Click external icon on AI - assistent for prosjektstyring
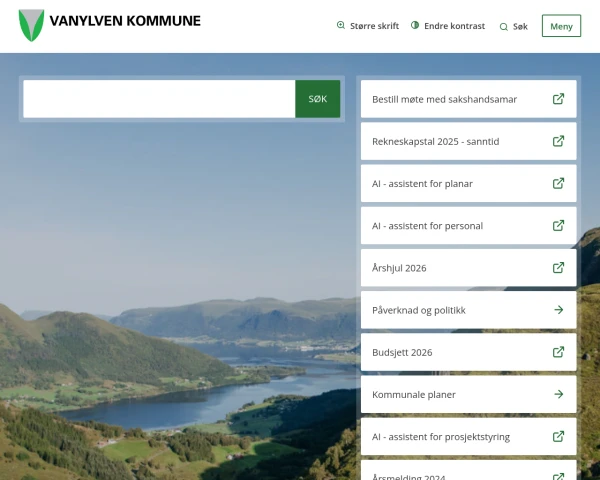 pyautogui.click(x=558, y=436)
